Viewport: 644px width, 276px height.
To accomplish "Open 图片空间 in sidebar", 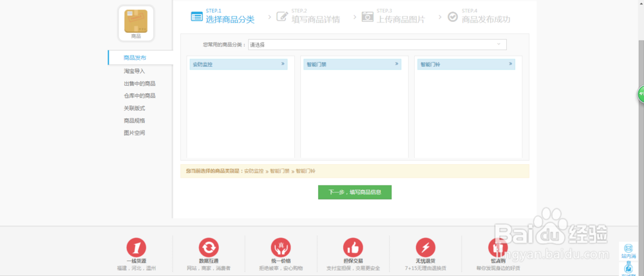I will pos(135,133).
